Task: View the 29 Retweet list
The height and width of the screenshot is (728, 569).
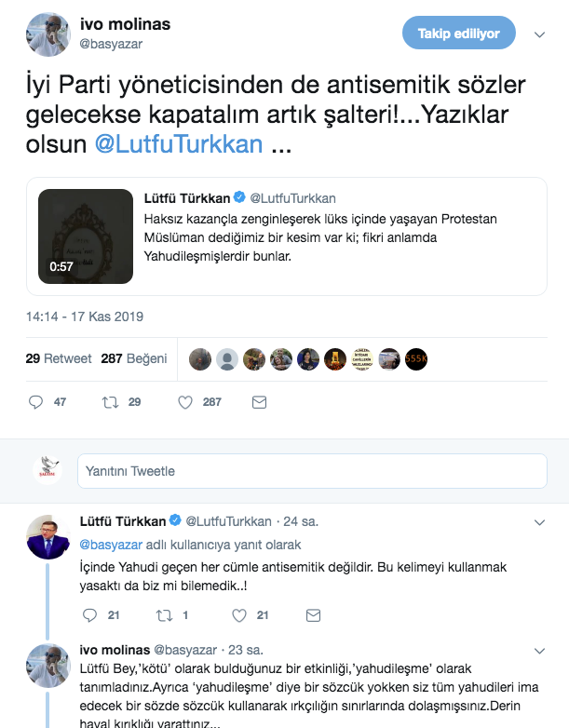Action: [x=59, y=358]
